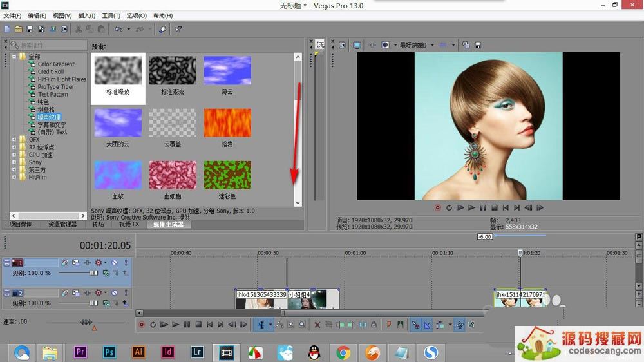Viewport: 644px width, 362px height.
Task: Adjust the track 1 级别 level slider
Action: [93, 273]
